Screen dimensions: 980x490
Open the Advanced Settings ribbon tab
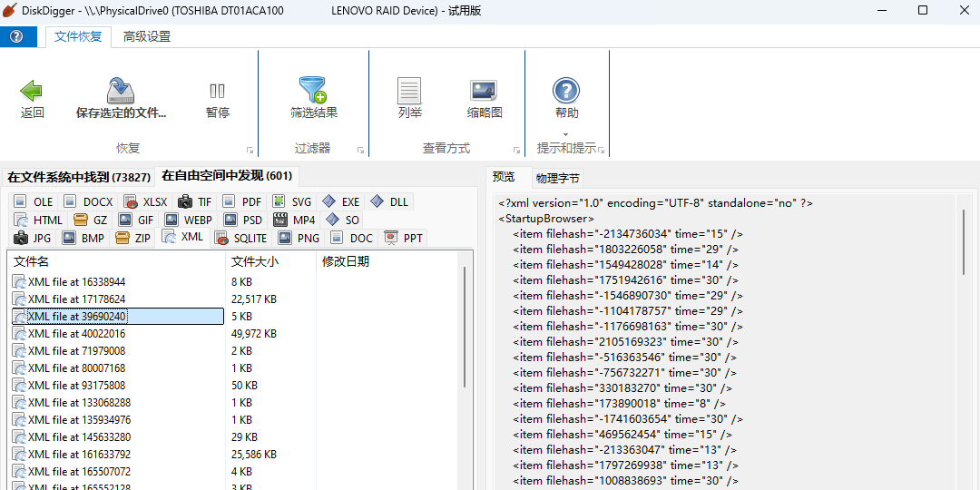[147, 37]
